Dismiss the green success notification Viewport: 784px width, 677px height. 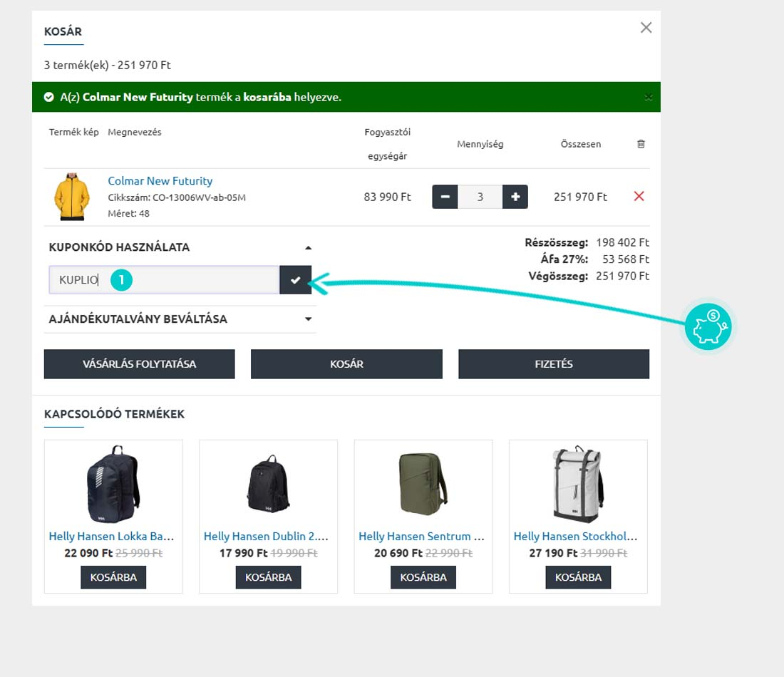[648, 97]
